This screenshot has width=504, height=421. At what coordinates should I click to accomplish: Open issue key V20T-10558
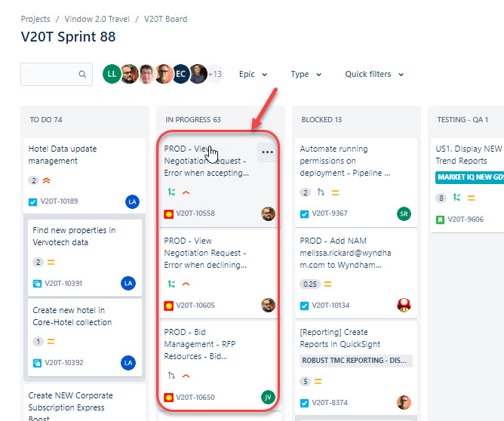click(x=195, y=214)
